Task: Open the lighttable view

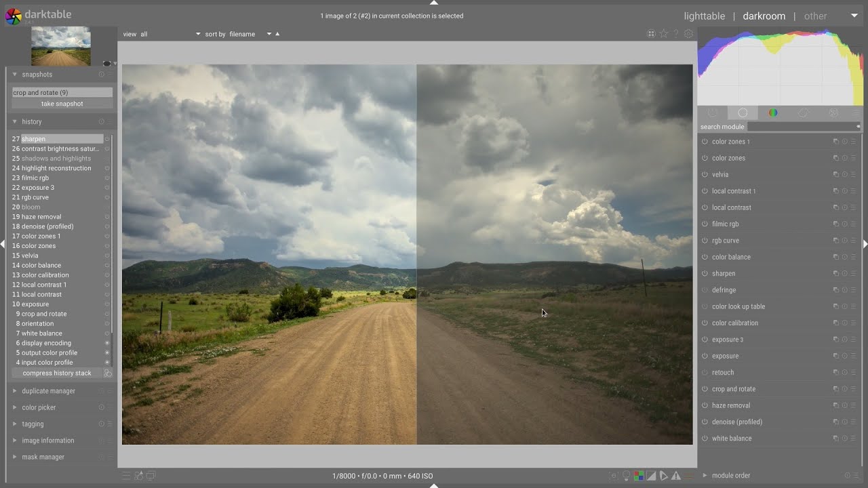Action: (x=704, y=16)
